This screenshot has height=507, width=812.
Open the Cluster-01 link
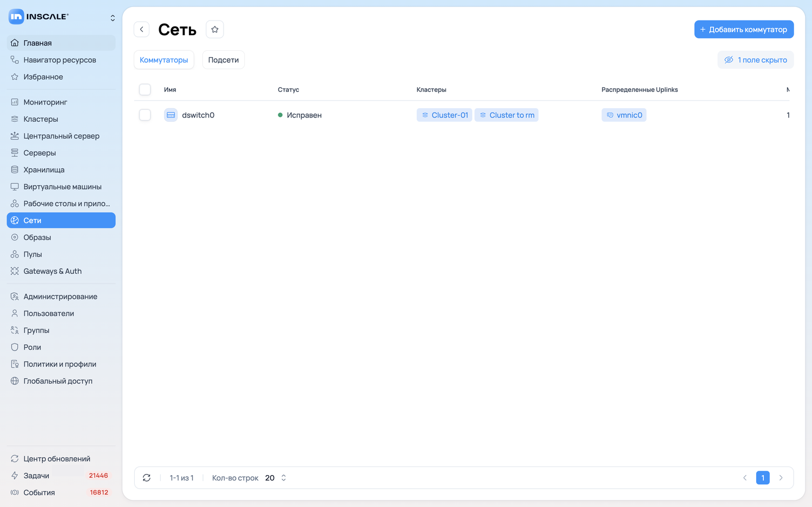pyautogui.click(x=444, y=115)
